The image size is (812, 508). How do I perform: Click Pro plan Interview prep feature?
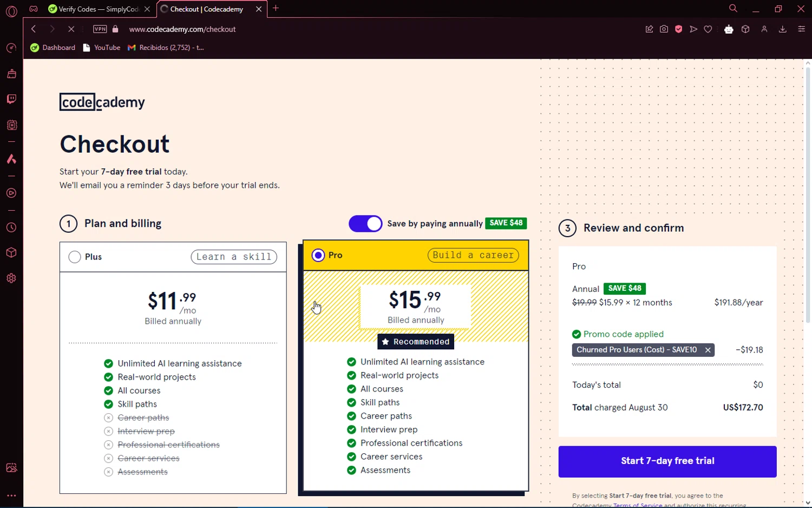[389, 429]
